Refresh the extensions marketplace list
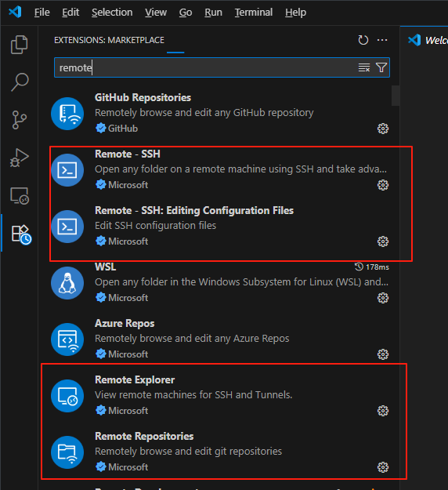The height and width of the screenshot is (490, 448). 363,40
